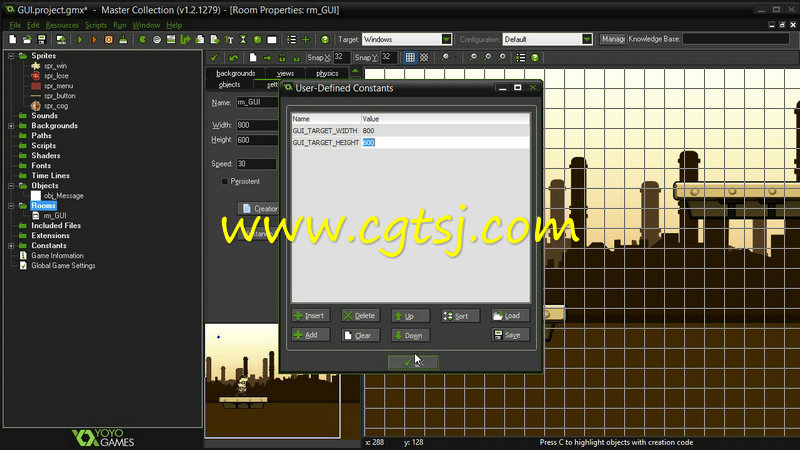Move constant Up

410,316
